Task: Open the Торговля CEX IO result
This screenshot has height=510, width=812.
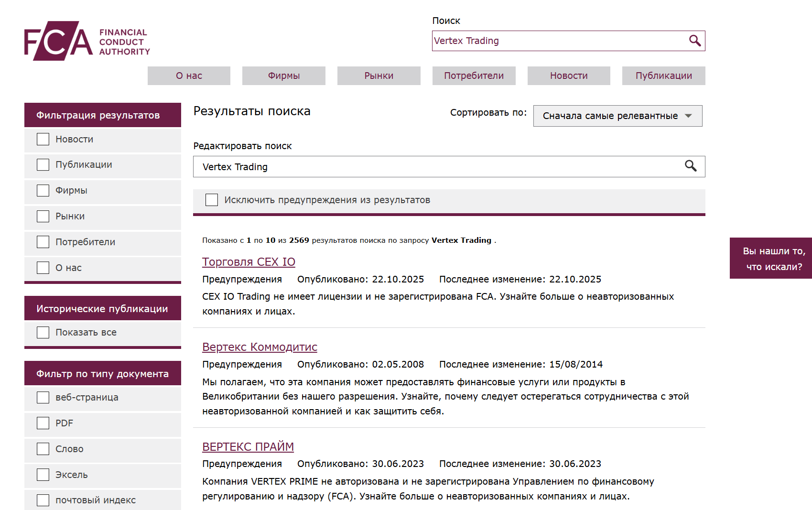Action: point(249,262)
